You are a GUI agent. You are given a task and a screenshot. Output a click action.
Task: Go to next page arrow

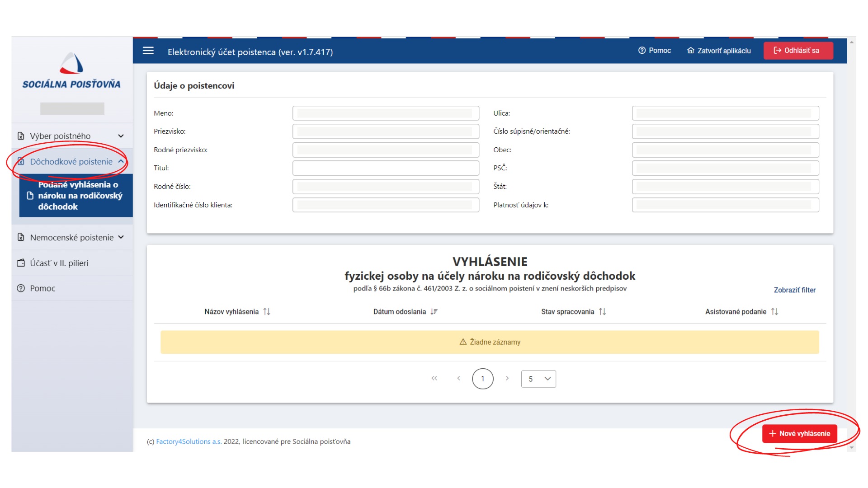[507, 379]
